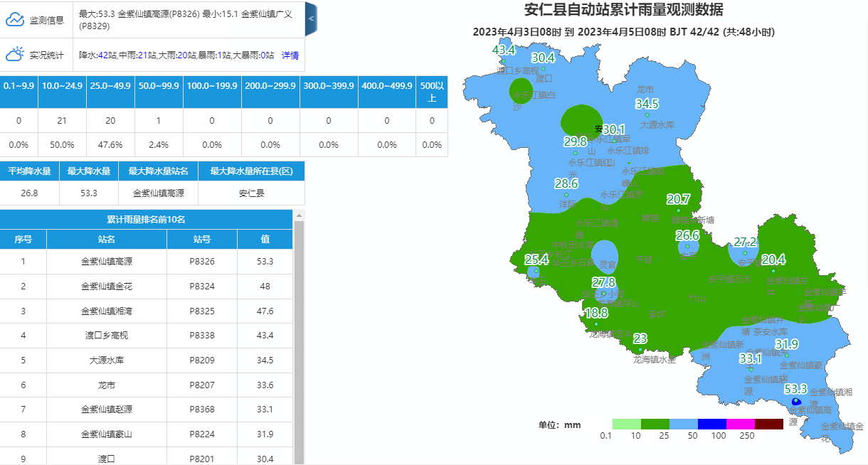Click the 20.4 station value on map
Viewport: 868px width, 465px height.
pos(773,260)
